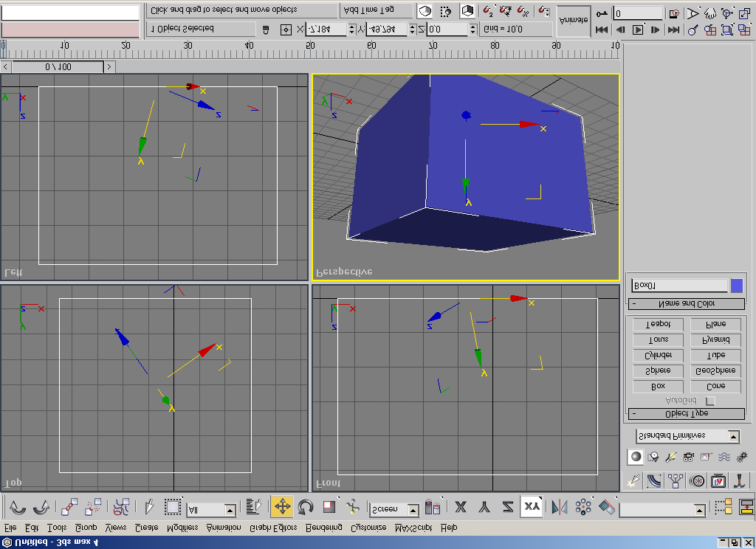Collapse the Object Type rollout
The height and width of the screenshot is (549, 756).
pyautogui.click(x=687, y=413)
